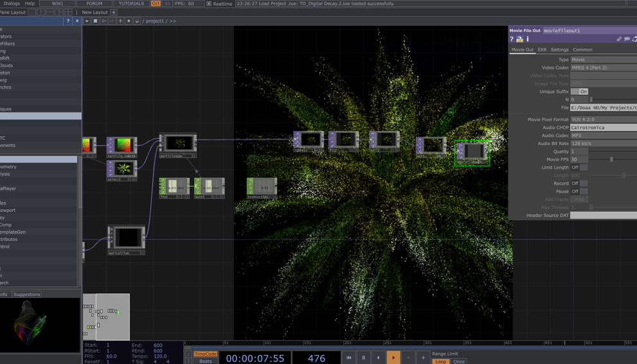Viewport: 637px width, 364px height.
Task: Add new layout with plus icon
Action: click(x=114, y=12)
